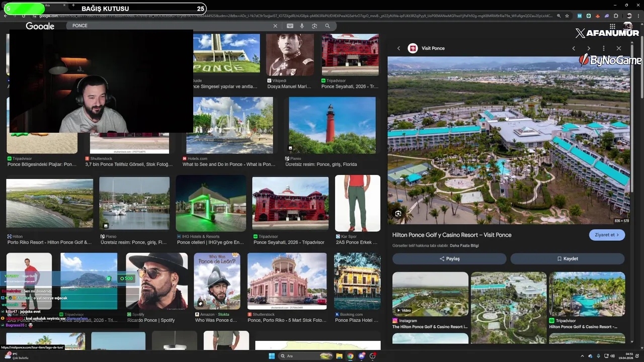Open Discord from the taskbar
The image size is (644, 362).
click(362, 356)
